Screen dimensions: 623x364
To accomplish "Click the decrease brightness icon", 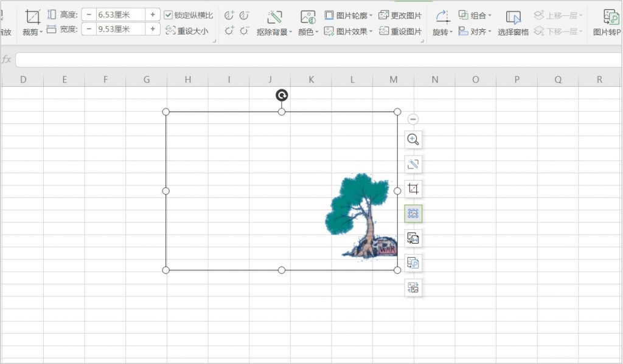I will [x=244, y=30].
